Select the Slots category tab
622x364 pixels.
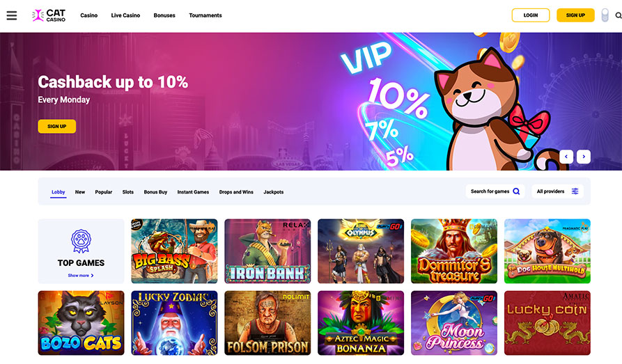127,192
